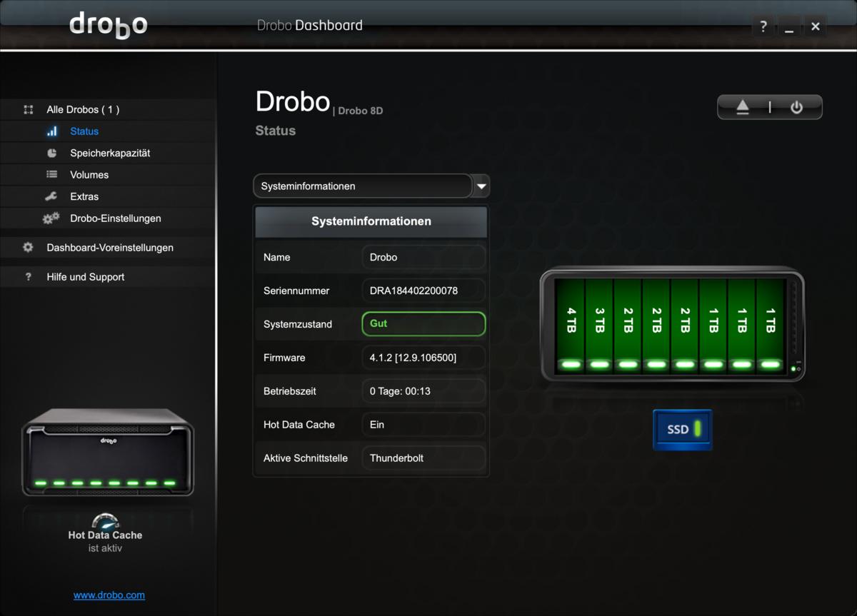Click the Hot Data Cache ist aktiv label
The image size is (857, 616).
pyautogui.click(x=105, y=542)
